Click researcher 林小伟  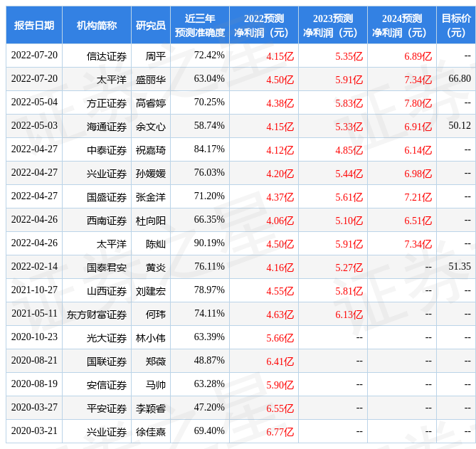click(151, 338)
